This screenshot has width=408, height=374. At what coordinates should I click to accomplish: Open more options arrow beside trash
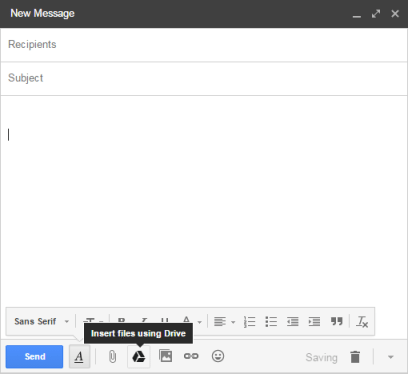click(391, 357)
